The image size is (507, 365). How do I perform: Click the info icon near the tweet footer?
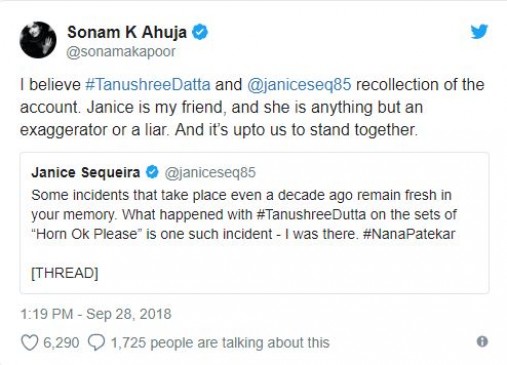482,341
